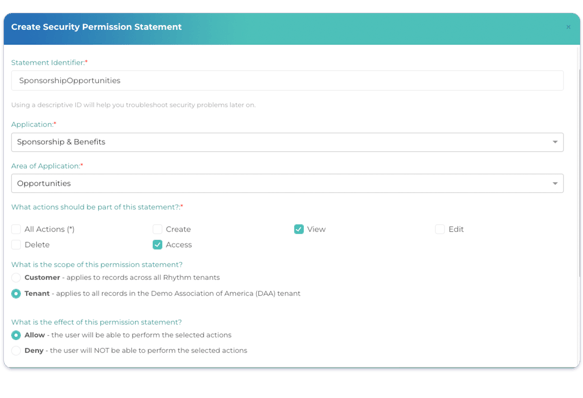This screenshot has width=583, height=398.
Task: Enable the Create action checkbox
Action: 157,229
